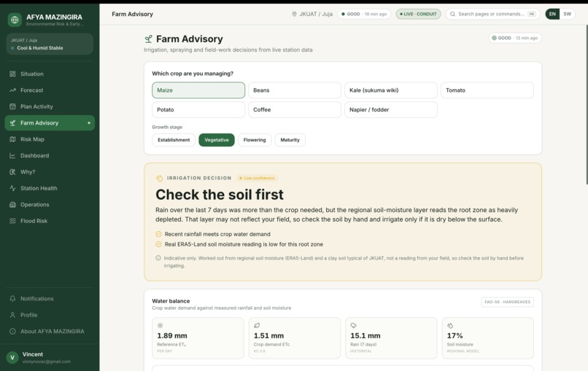The width and height of the screenshot is (588, 371).
Task: Select the Coffee crop option
Action: pyautogui.click(x=295, y=110)
